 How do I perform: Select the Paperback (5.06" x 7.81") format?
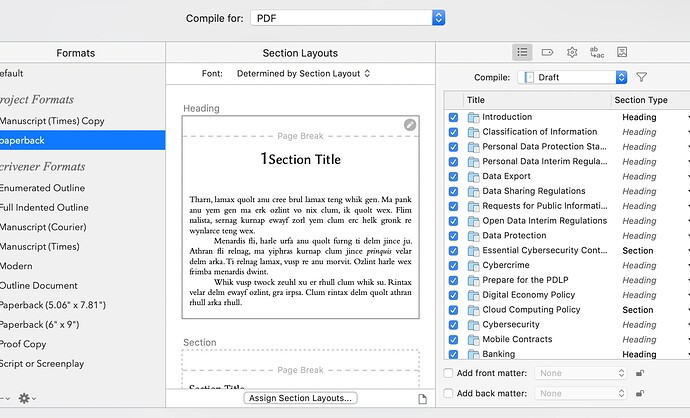tap(82, 305)
